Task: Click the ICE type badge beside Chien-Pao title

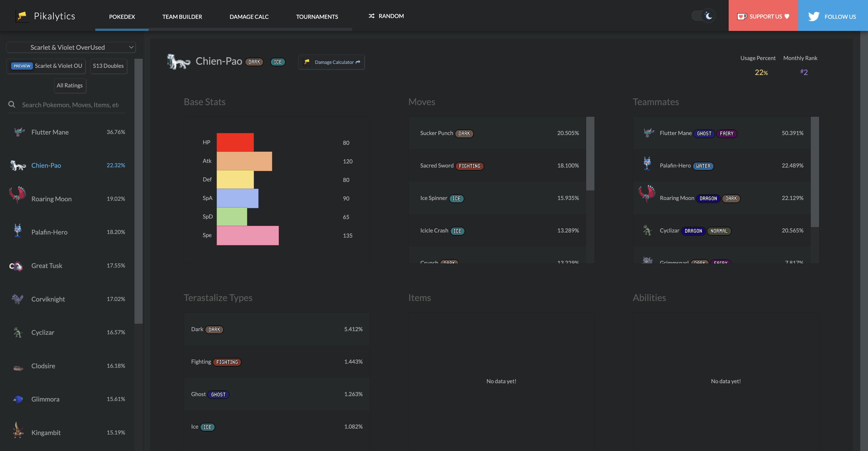Action: pyautogui.click(x=278, y=62)
